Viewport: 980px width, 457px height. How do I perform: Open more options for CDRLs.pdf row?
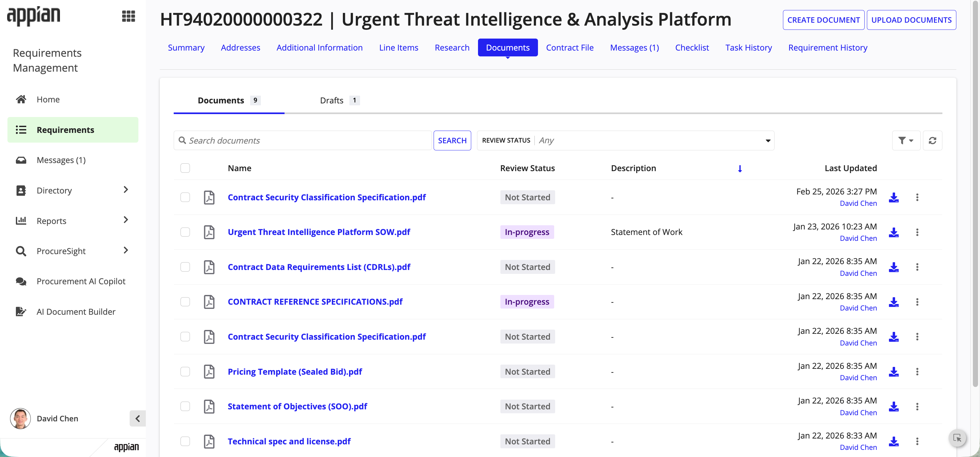[917, 267]
